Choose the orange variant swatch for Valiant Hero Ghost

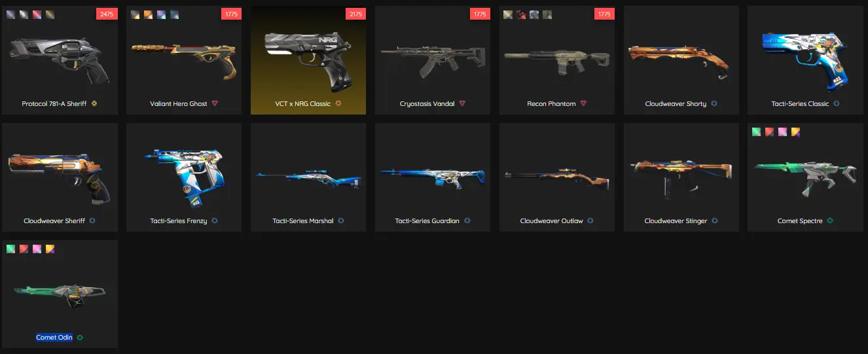[x=149, y=14]
